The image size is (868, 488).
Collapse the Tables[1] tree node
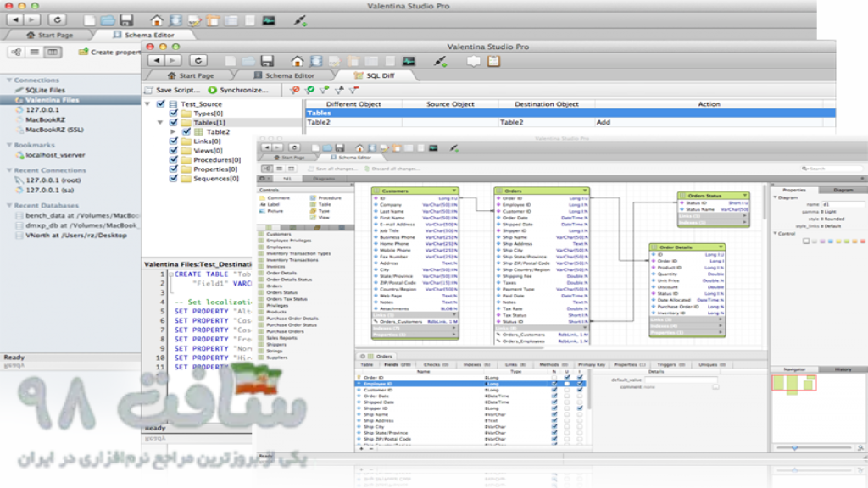pyautogui.click(x=160, y=122)
